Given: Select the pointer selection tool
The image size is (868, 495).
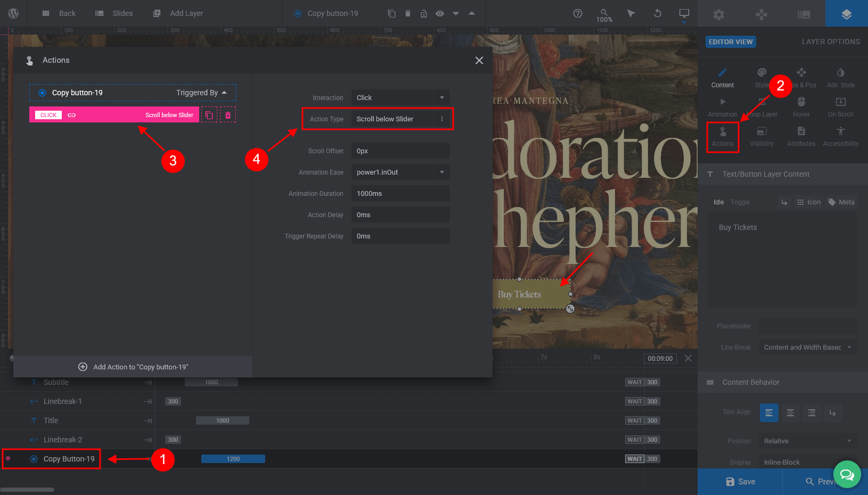Looking at the screenshot, I should [631, 13].
